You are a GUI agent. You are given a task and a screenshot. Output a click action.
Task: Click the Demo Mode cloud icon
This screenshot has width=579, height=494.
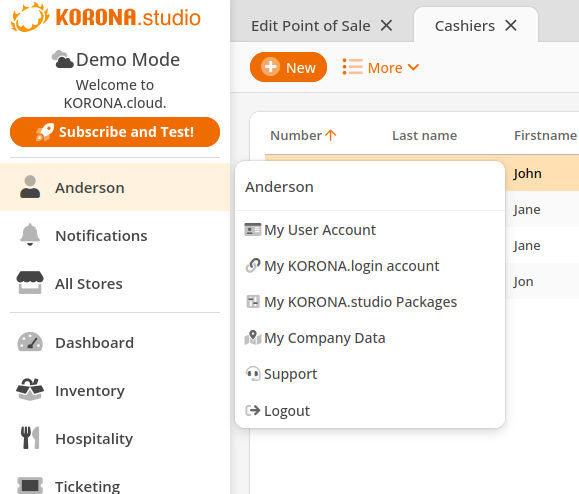pos(62,59)
